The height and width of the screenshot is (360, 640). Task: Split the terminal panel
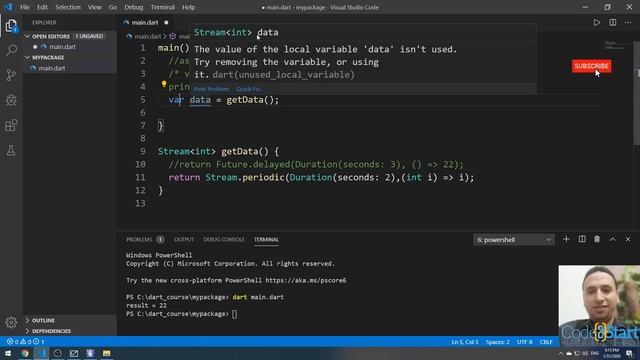coord(582,239)
